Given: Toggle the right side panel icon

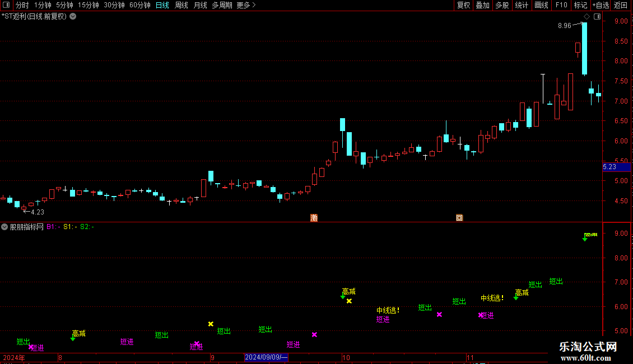Looking at the screenshot, I should [597, 17].
